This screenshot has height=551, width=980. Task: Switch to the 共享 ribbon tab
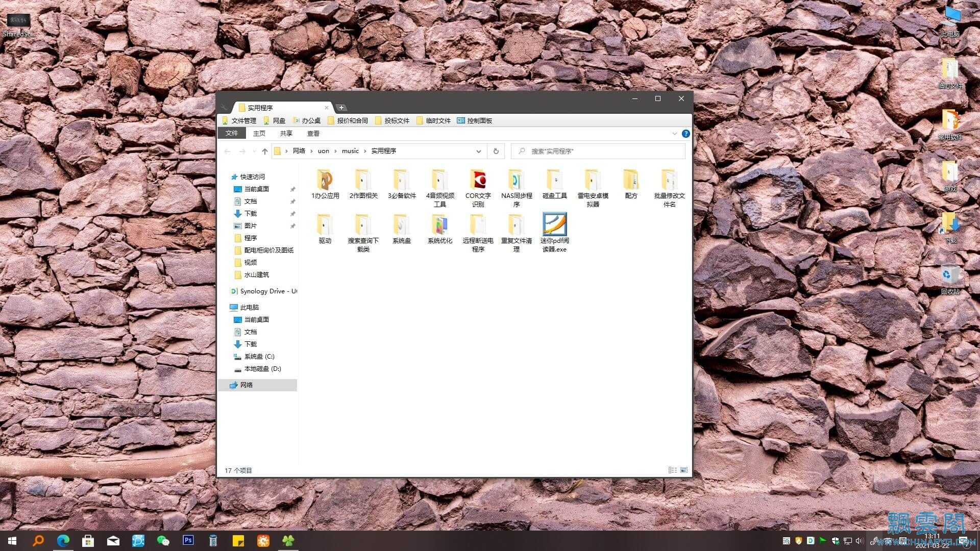tap(286, 134)
